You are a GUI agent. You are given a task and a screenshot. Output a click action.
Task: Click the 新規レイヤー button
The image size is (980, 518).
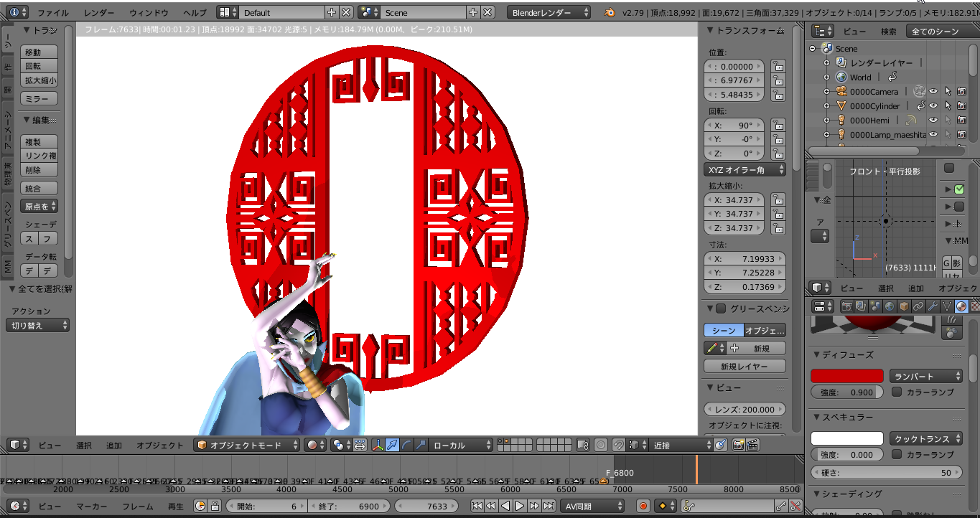745,367
